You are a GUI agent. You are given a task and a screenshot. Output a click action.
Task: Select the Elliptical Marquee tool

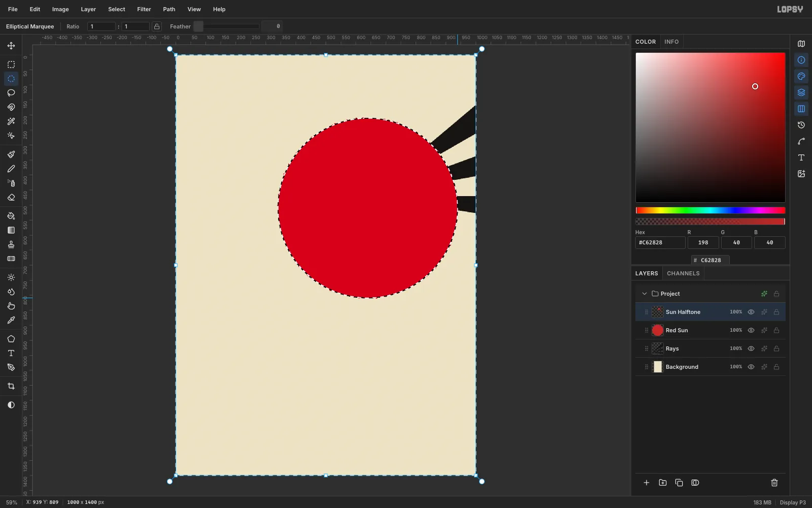(x=11, y=79)
